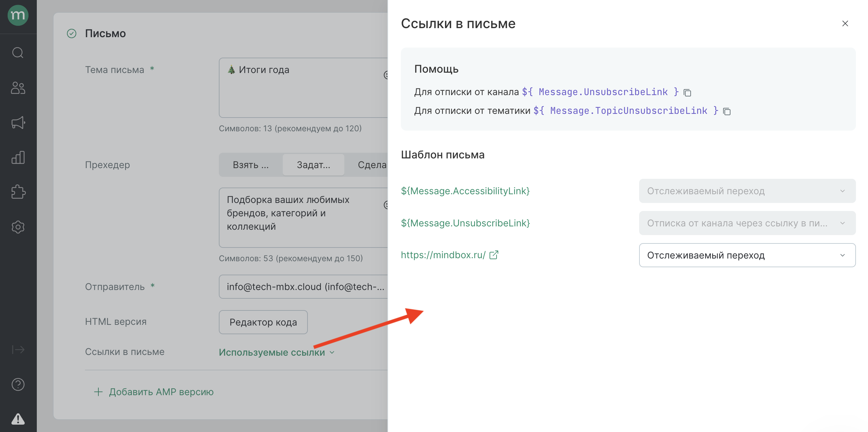Open the customers (people) sidebar icon

[x=18, y=88]
